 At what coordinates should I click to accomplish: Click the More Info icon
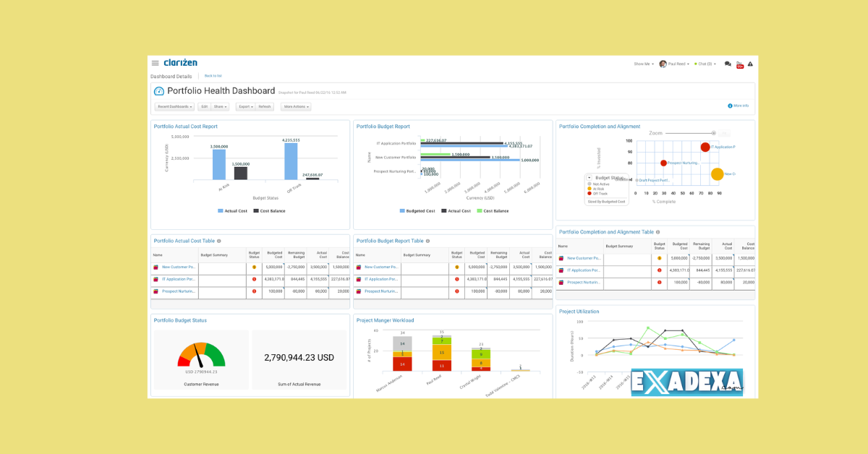[x=731, y=106]
